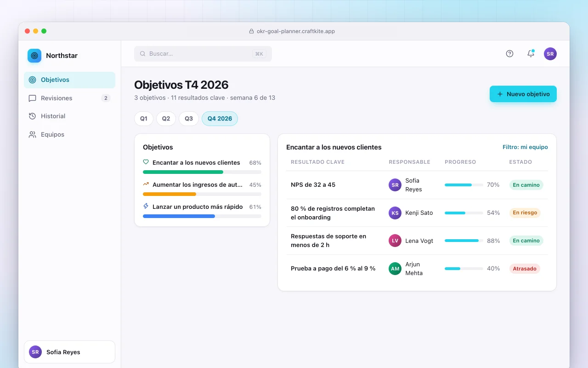
Task: Click the En camino badge for NPS row
Action: coord(526,185)
